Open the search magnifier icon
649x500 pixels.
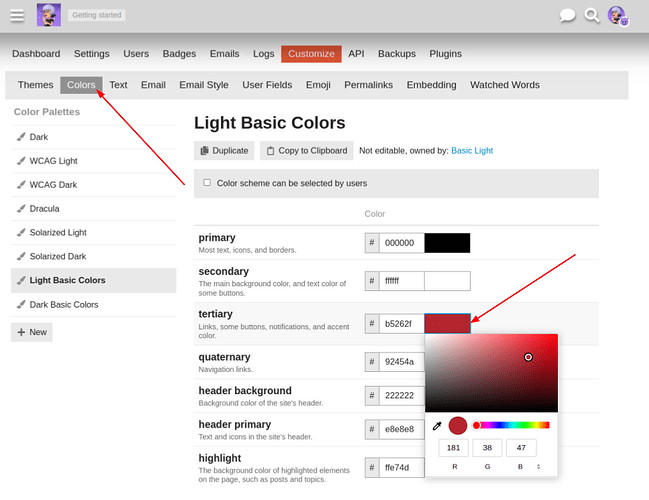click(x=592, y=16)
